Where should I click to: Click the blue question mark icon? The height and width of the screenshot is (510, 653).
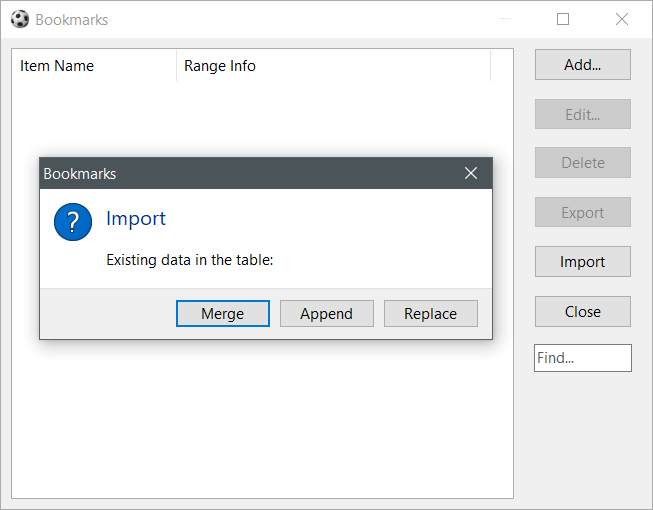click(x=73, y=222)
